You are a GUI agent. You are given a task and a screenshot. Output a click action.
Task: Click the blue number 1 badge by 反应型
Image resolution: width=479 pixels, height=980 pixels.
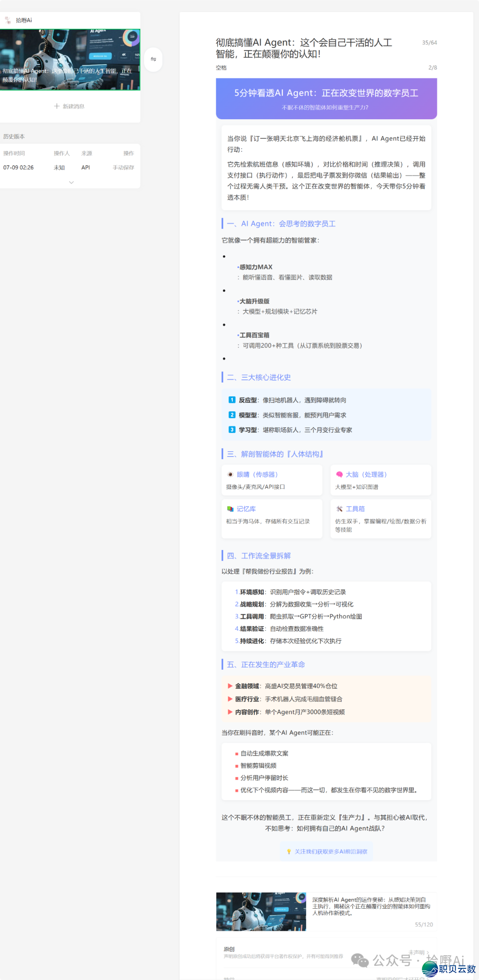[x=232, y=400]
